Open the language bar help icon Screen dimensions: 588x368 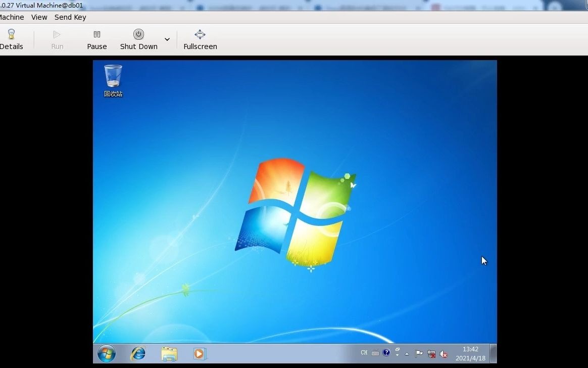pyautogui.click(x=386, y=353)
